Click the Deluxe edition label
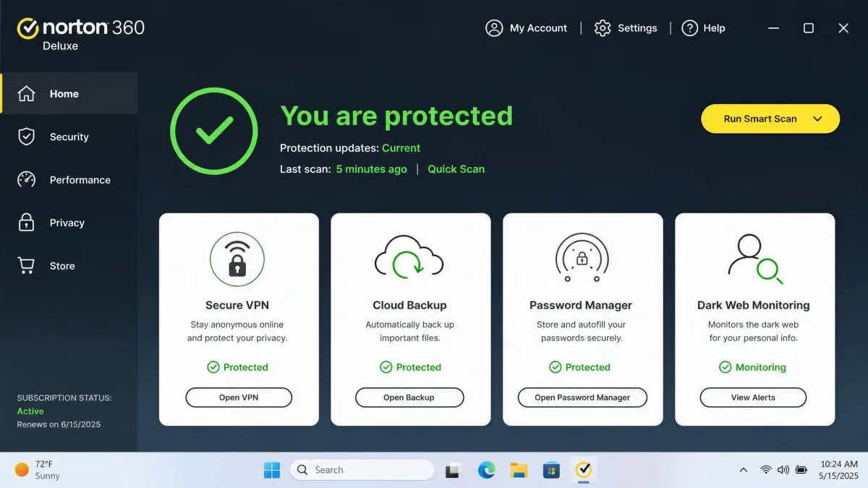 click(60, 46)
